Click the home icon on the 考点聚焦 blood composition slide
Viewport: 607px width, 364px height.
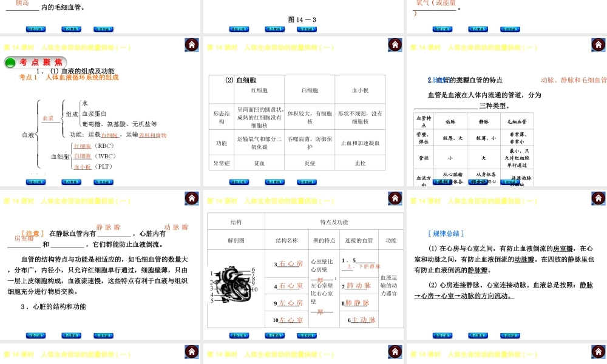coord(192,45)
